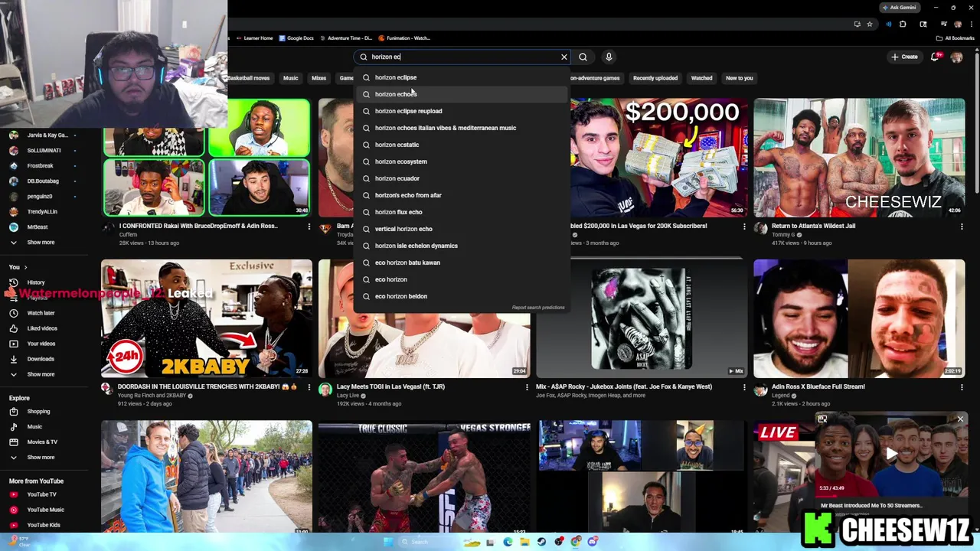Open options for DOORDASH IN THE LOUISVILLE TRENCHES video
Image resolution: width=980 pixels, height=551 pixels.
(x=309, y=387)
